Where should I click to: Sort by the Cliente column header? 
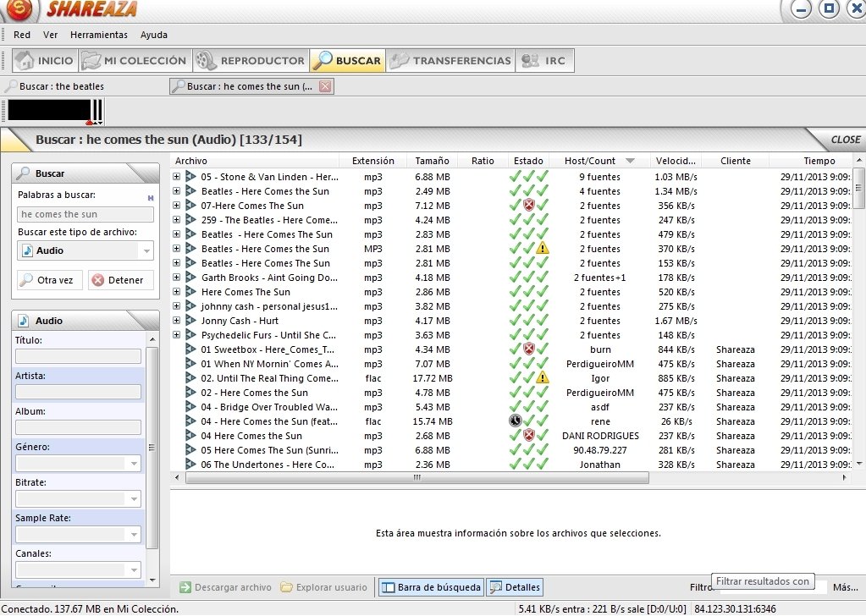735,161
